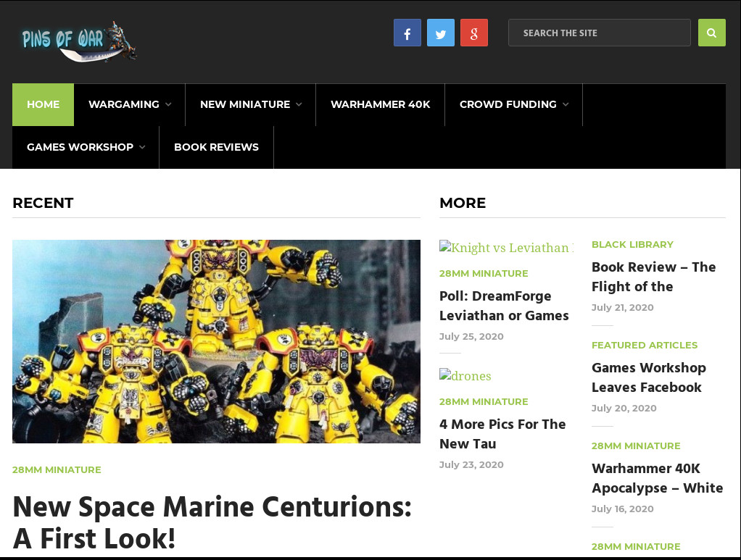Viewport: 741px width, 560px height.
Task: Open the Knight vs Leviathan article thumbnail
Action: (x=506, y=247)
